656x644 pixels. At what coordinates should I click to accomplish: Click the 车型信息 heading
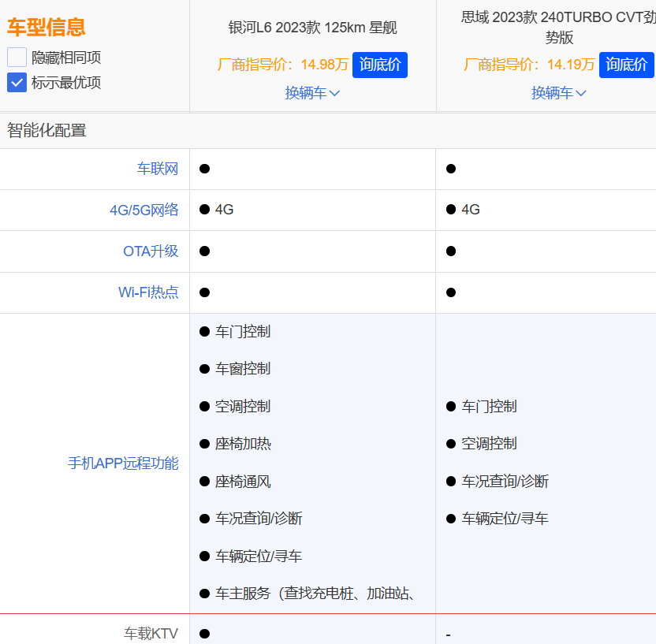coord(47,28)
